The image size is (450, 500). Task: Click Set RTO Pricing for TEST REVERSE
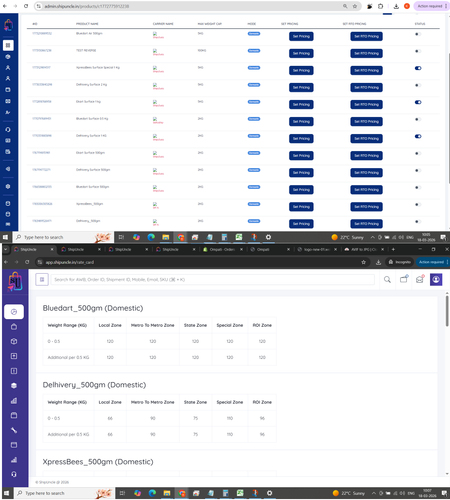click(x=366, y=53)
